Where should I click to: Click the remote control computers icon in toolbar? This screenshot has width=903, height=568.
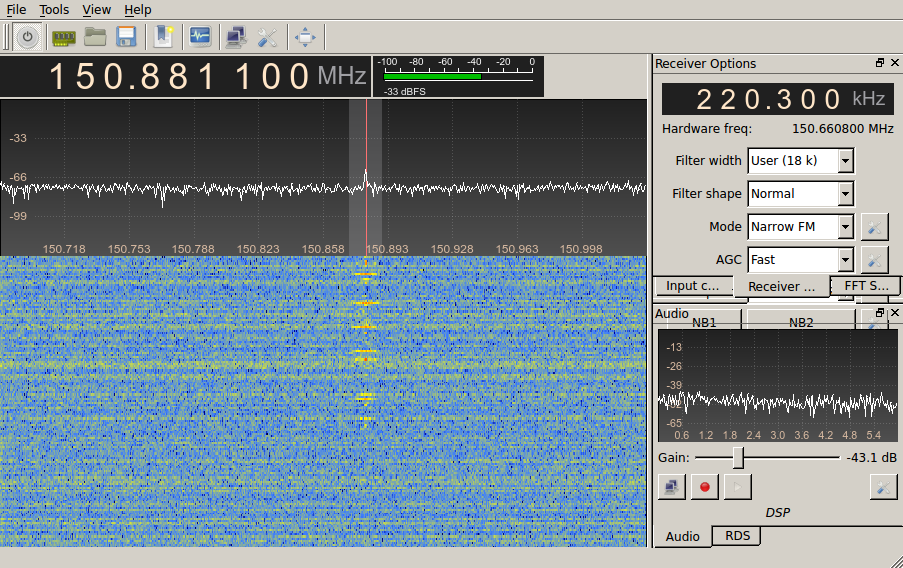pos(236,37)
